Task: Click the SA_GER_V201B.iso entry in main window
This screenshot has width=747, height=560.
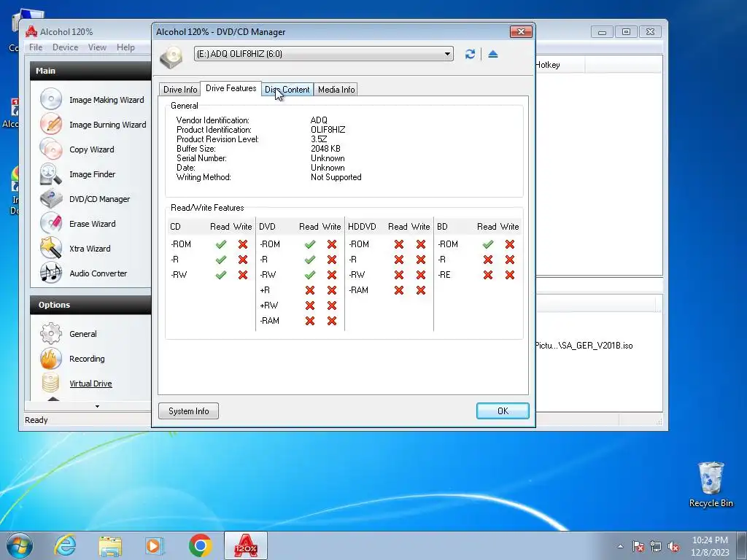Action: pyautogui.click(x=584, y=346)
